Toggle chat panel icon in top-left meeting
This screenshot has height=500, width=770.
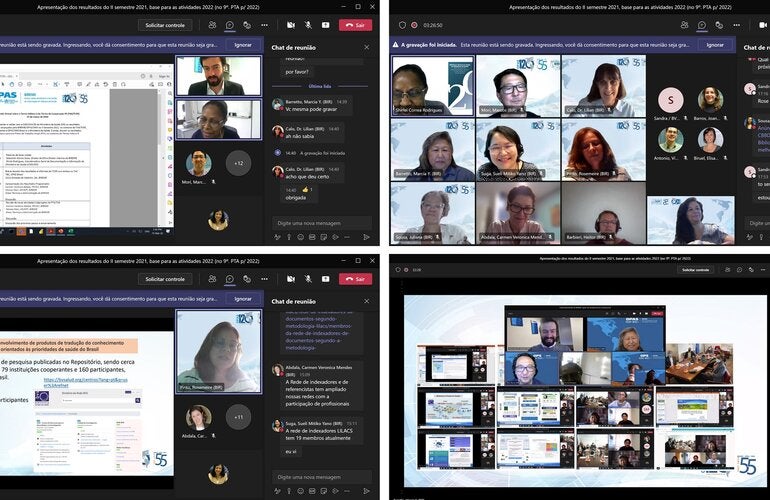coord(229,25)
